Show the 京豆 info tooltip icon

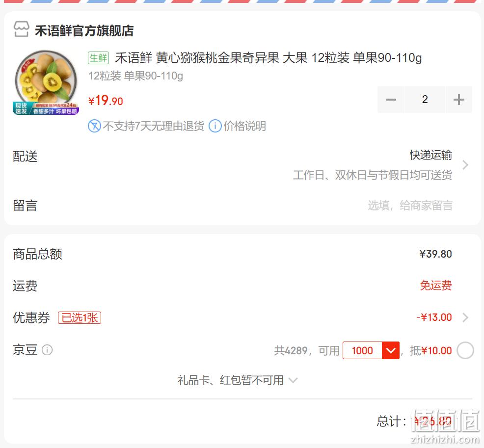tap(47, 350)
